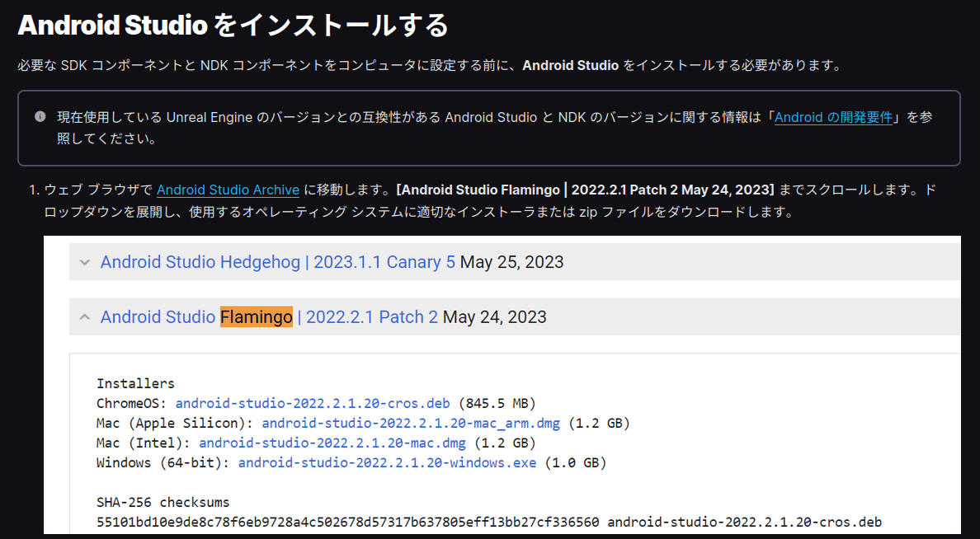Screen dimensions: 980x539
Task: Click the date May 24, 2023 in Flamingo row
Action: pos(494,316)
